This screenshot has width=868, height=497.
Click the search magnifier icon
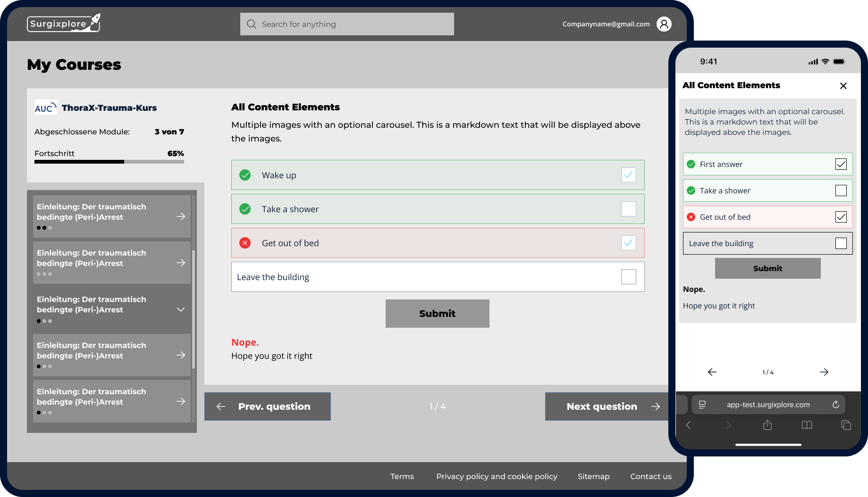pos(252,24)
